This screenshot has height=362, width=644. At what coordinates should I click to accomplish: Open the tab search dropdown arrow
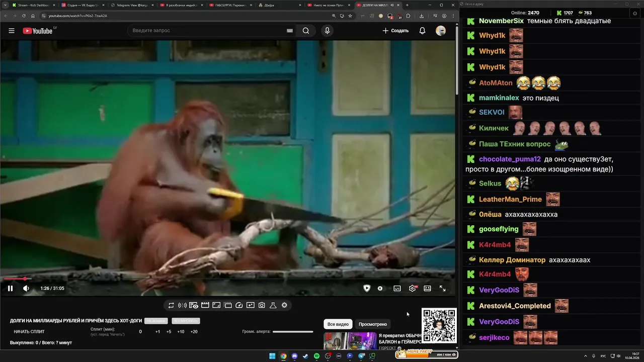click(5, 5)
